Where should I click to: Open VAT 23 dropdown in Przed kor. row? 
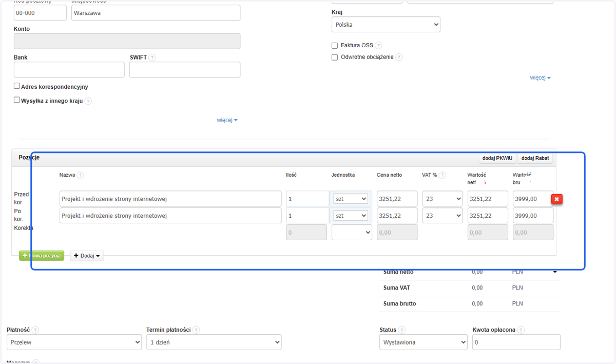(442, 199)
